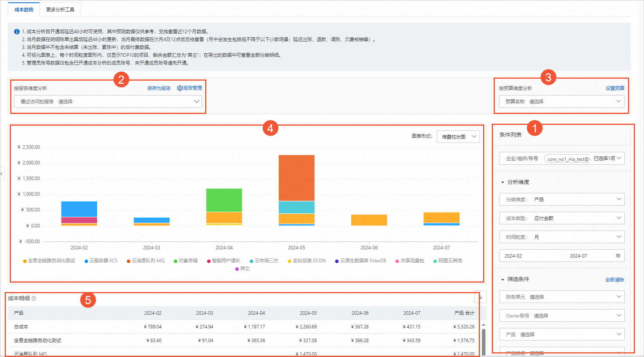Click the end date field 2024-07

tap(578, 256)
